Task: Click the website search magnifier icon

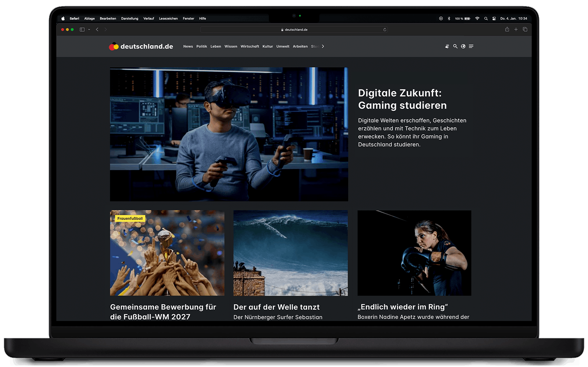Action: click(x=455, y=46)
